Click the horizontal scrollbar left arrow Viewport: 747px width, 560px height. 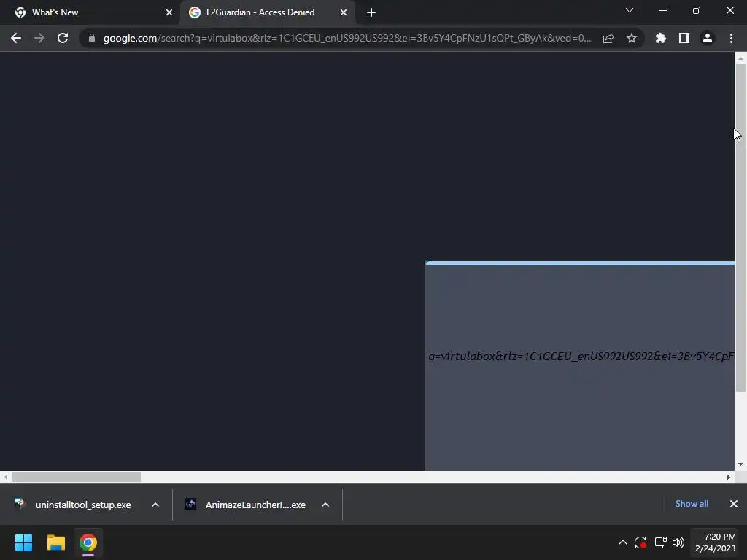pyautogui.click(x=6, y=477)
